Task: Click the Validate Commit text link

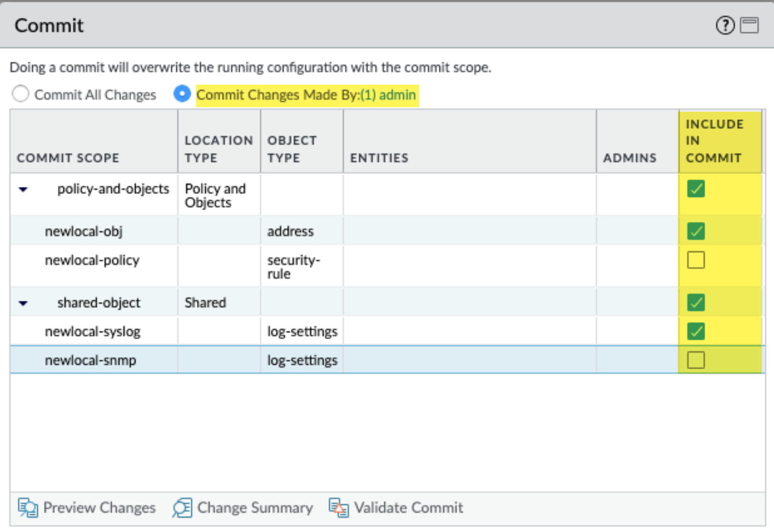Action: 409,507
